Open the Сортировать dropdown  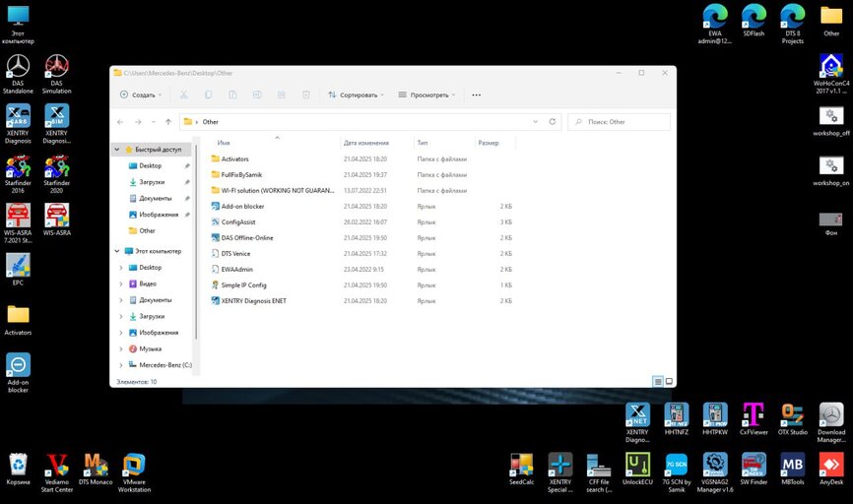[x=353, y=95]
